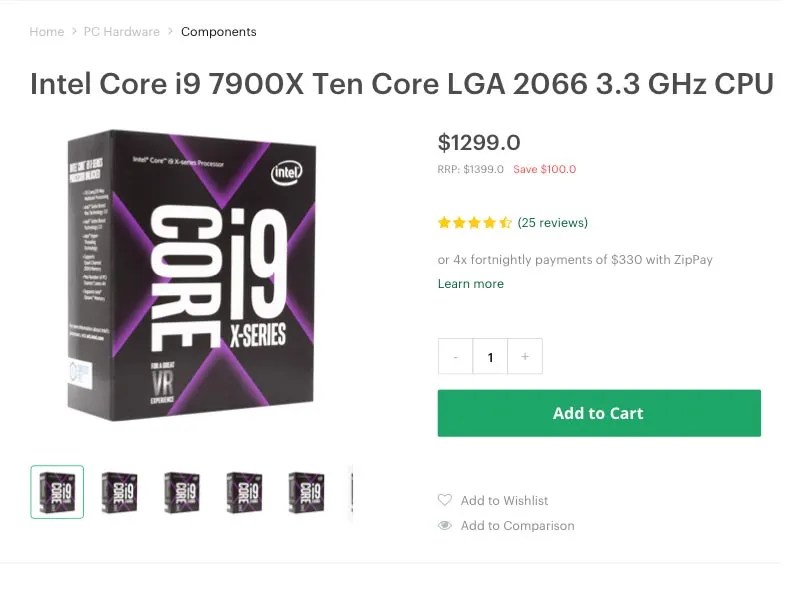Click the product title heading
This screenshot has height=600, width=800.
click(x=400, y=83)
